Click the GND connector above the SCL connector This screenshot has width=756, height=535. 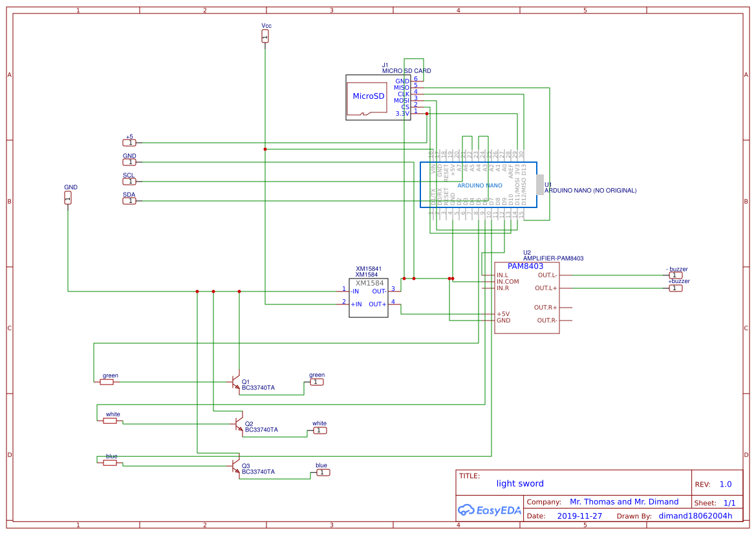130,162
